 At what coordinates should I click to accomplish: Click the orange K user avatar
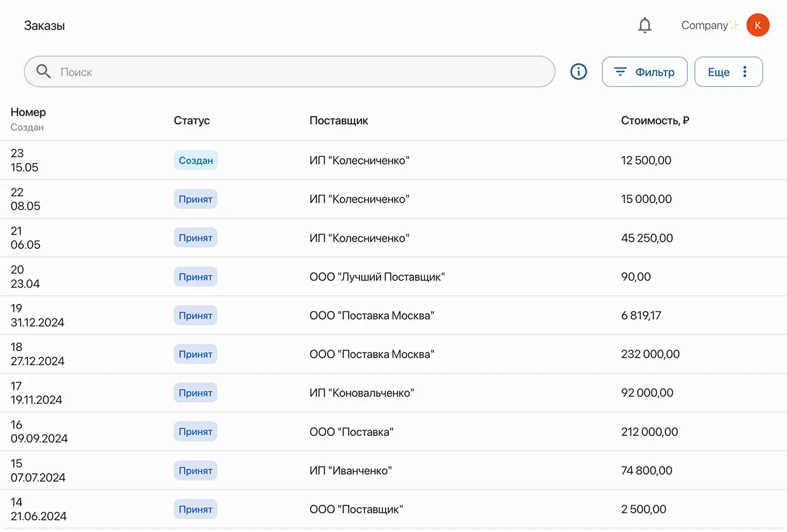click(758, 25)
